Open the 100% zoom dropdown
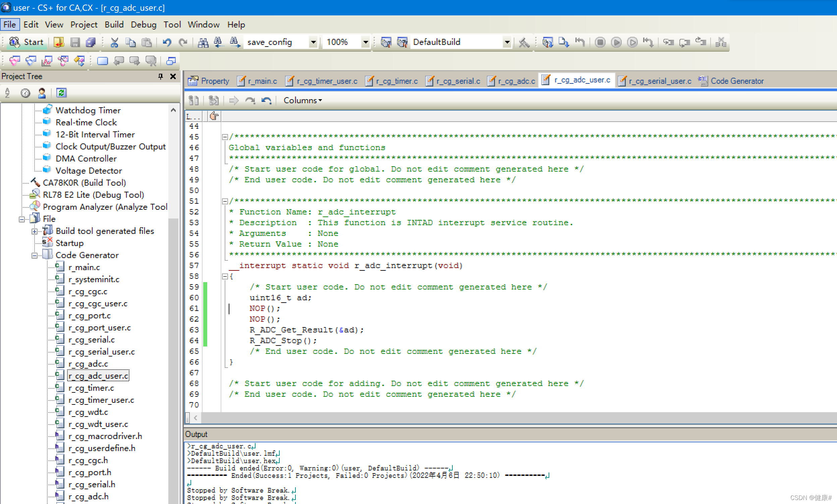837x504 pixels. 366,42
